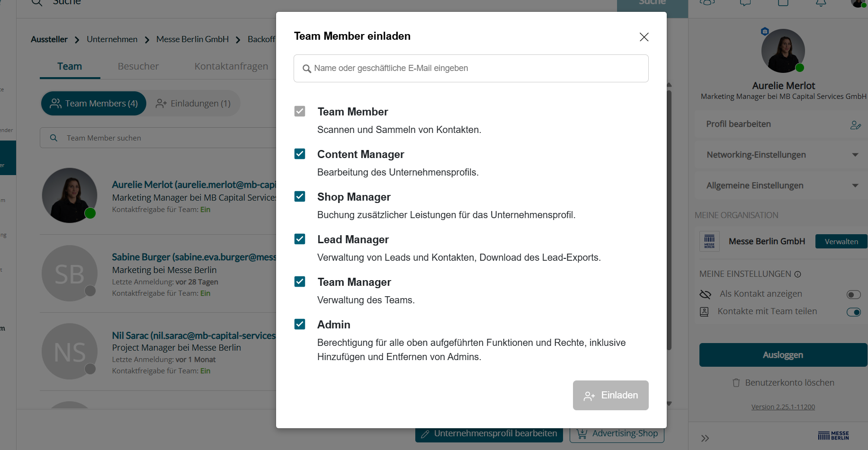Click the Profil bearbeiten edit icon
The height and width of the screenshot is (450, 868).
(x=855, y=125)
